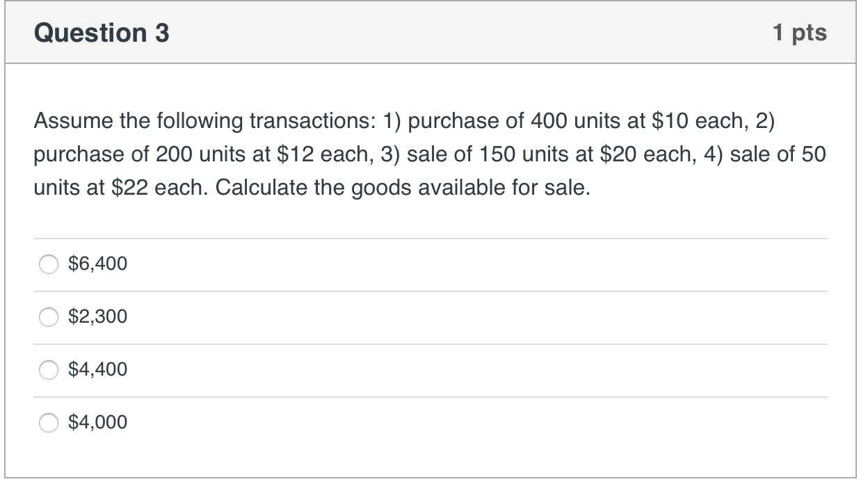
Task: Select the $6,400 radio button
Action: tap(49, 264)
